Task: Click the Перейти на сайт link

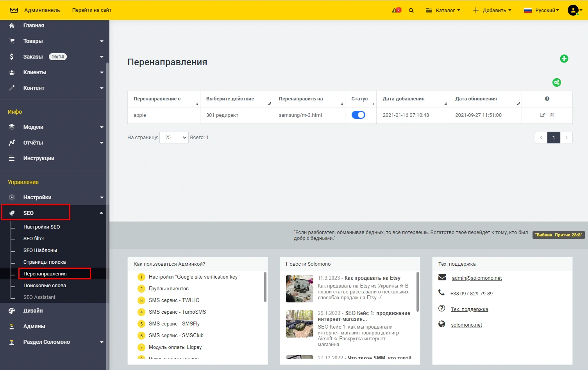Action: 92,10
